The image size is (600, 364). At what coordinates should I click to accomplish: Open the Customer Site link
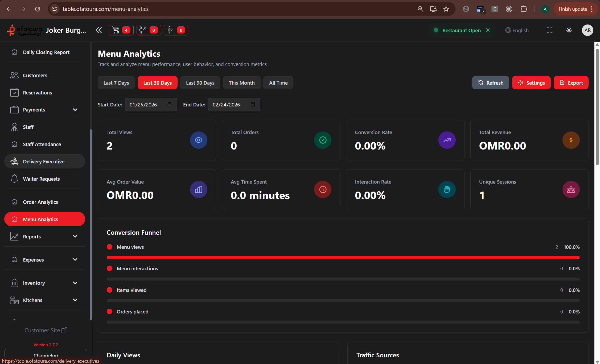click(x=46, y=330)
